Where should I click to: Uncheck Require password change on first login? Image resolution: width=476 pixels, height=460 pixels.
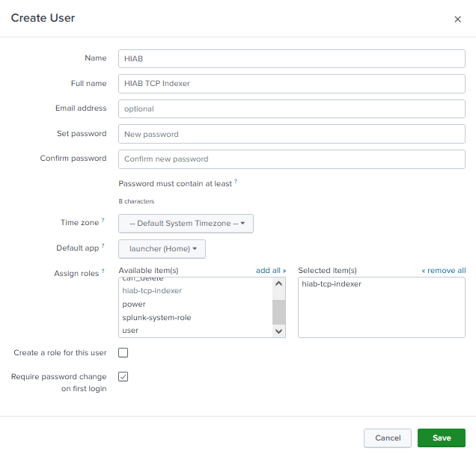click(x=123, y=376)
